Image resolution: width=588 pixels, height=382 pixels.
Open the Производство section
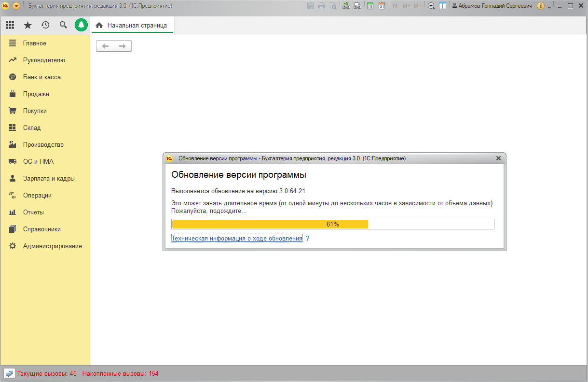pyautogui.click(x=45, y=145)
